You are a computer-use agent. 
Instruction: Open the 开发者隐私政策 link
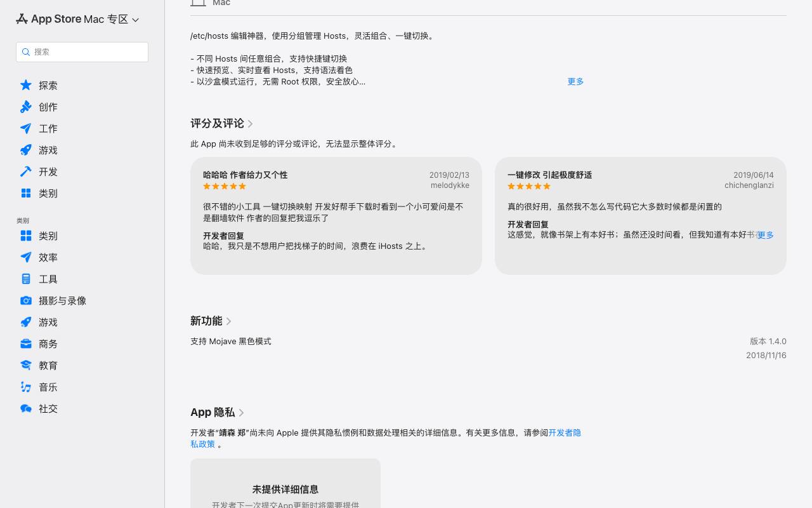(x=386, y=438)
